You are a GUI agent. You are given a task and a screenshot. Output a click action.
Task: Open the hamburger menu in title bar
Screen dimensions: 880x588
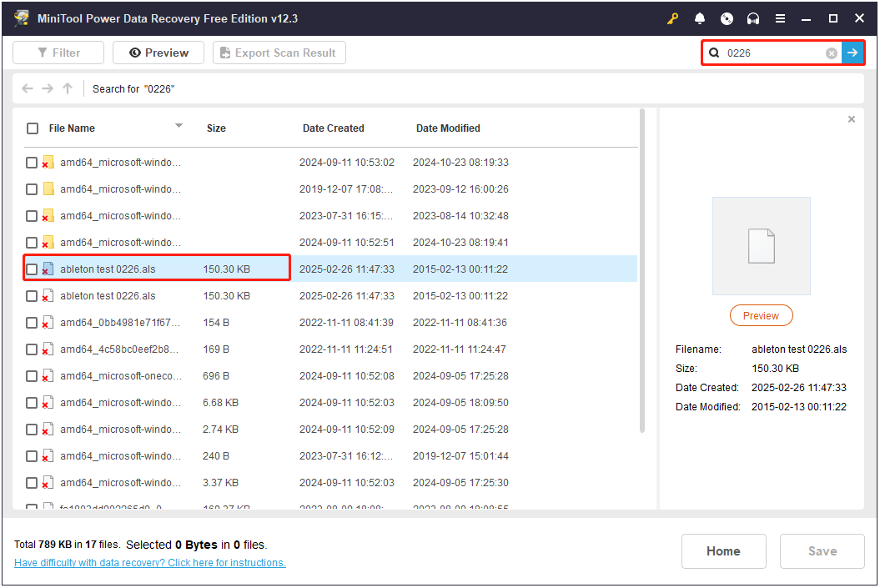tap(780, 18)
